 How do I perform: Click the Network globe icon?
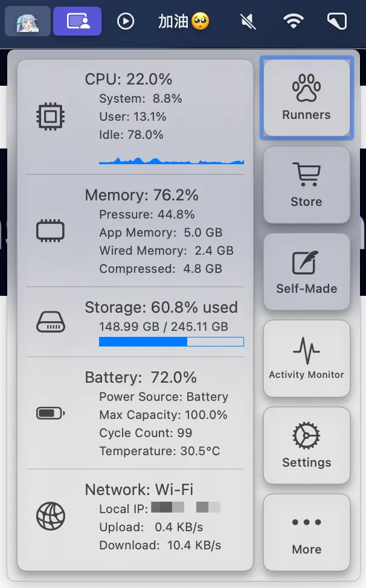51,517
